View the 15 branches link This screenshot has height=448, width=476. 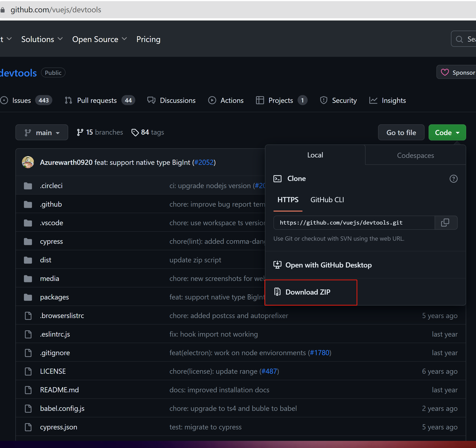(x=100, y=132)
